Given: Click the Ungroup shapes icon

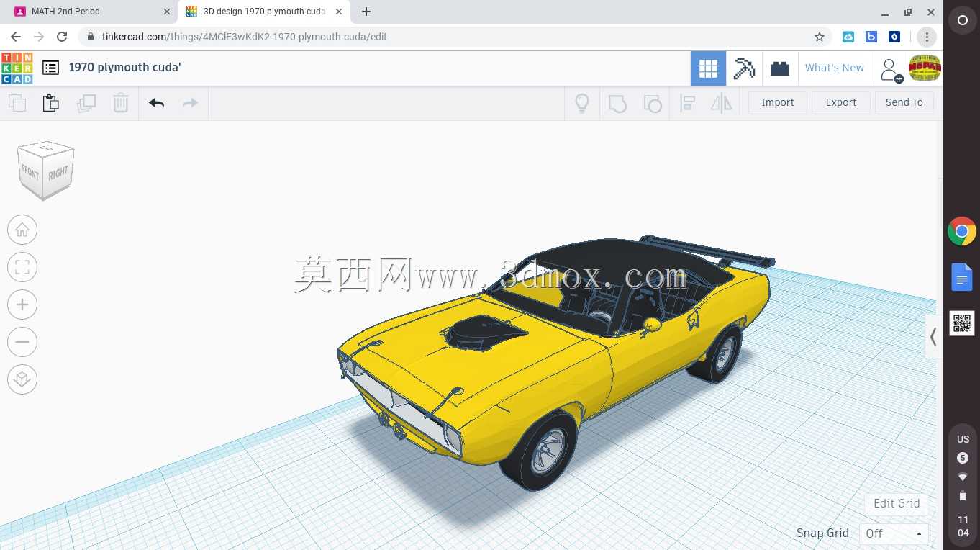Looking at the screenshot, I should click(x=652, y=103).
